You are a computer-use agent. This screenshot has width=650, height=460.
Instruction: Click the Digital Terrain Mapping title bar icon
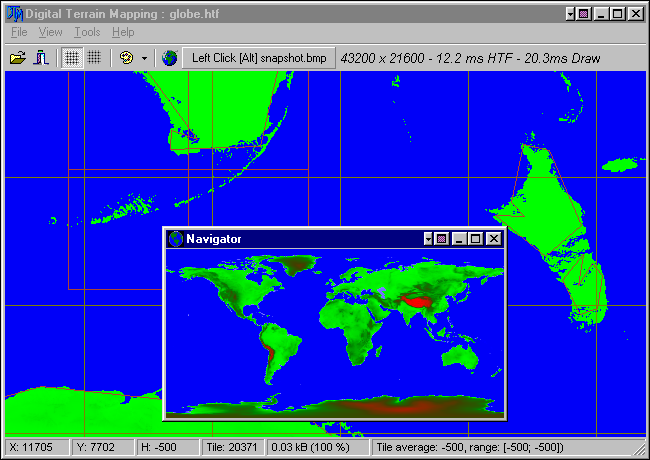point(13,14)
